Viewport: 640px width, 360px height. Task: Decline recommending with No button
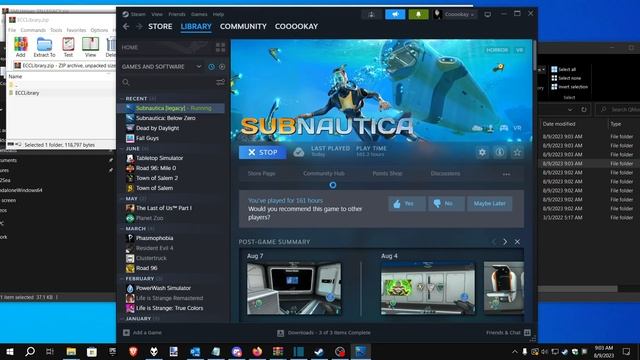pyautogui.click(x=446, y=203)
